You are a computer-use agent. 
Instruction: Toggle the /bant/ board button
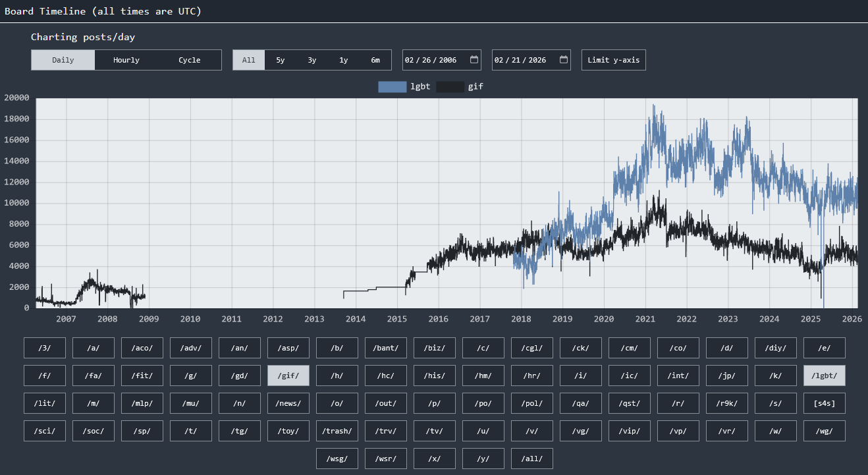386,348
